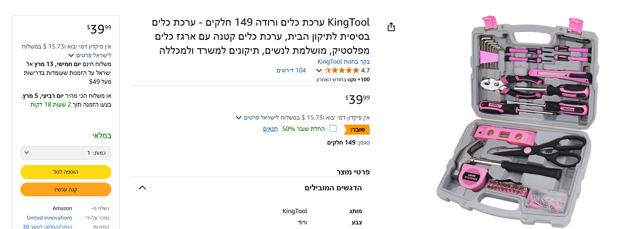The image size is (644, 229).
Task: Open the coupon terms link
Action: 270,129
